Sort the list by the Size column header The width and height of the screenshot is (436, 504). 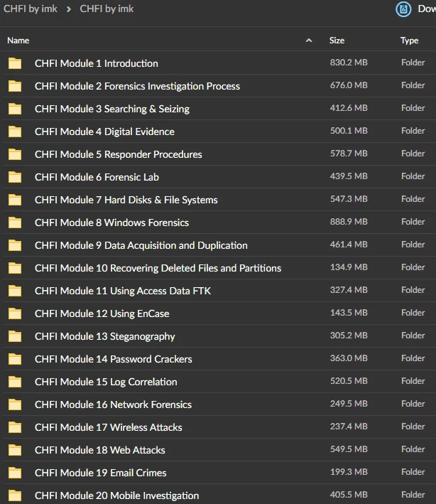[337, 41]
